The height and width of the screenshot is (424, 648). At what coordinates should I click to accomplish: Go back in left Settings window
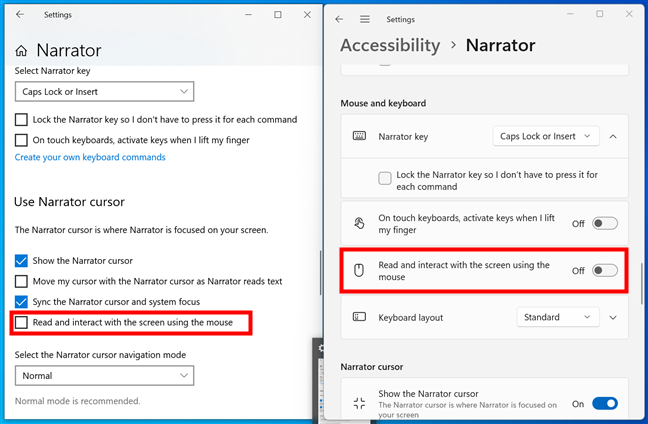point(20,14)
